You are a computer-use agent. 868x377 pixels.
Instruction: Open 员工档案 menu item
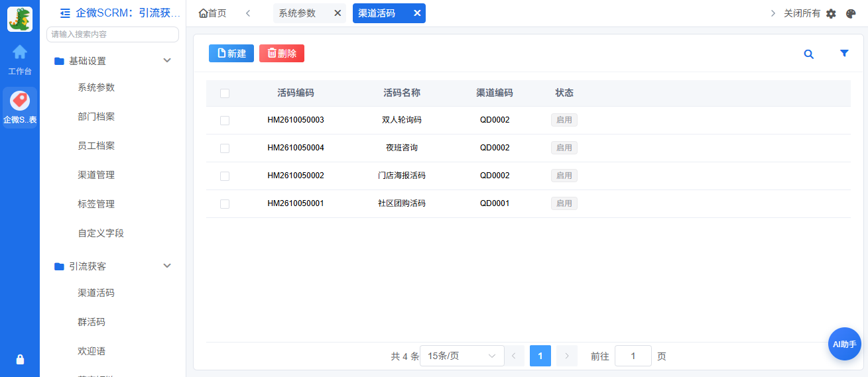[96, 146]
